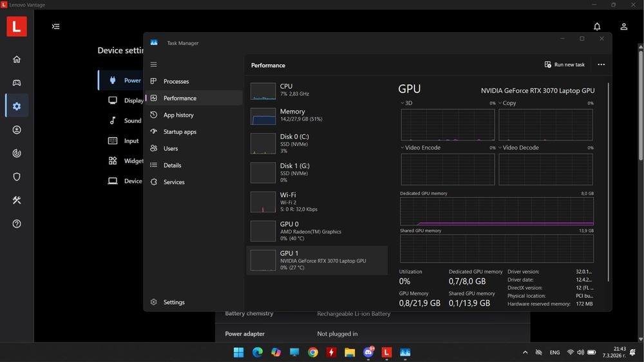Open the Smart performance gauge icon in Vantage sidebar

coord(17,153)
